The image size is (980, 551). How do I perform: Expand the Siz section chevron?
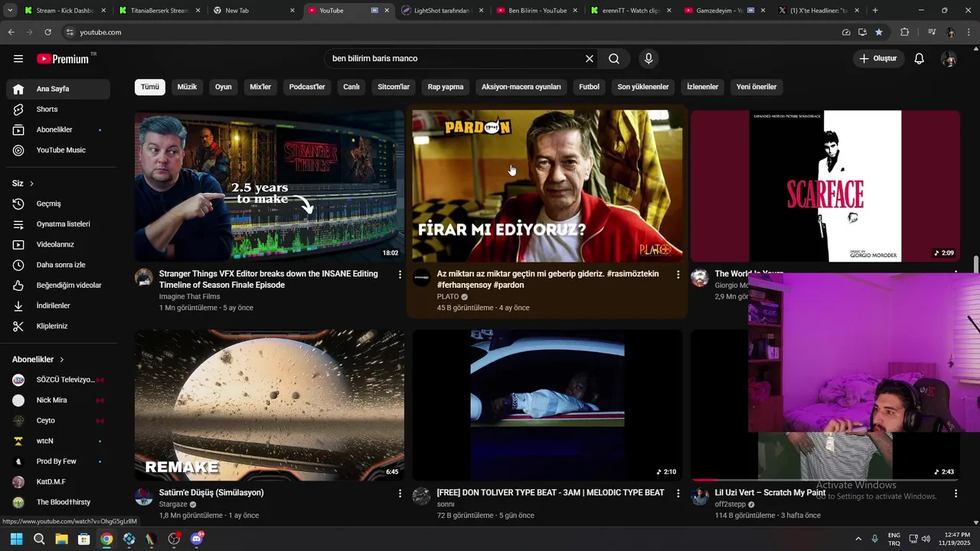tap(31, 184)
